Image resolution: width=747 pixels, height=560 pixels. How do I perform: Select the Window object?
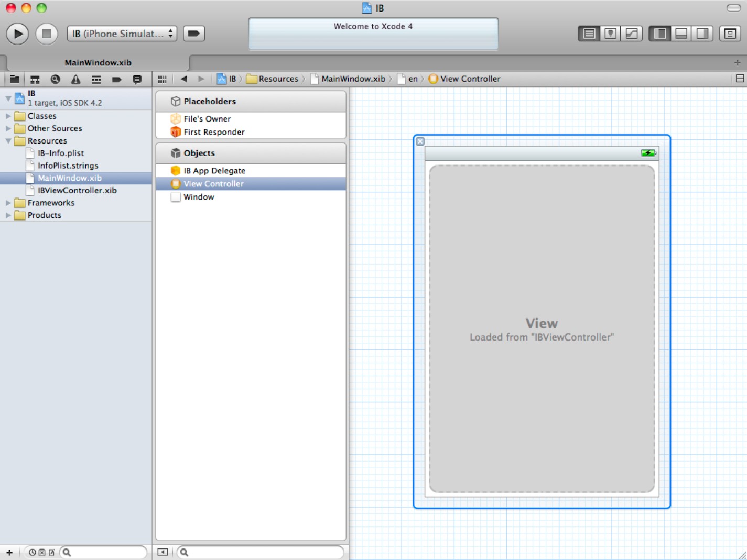[251, 197]
